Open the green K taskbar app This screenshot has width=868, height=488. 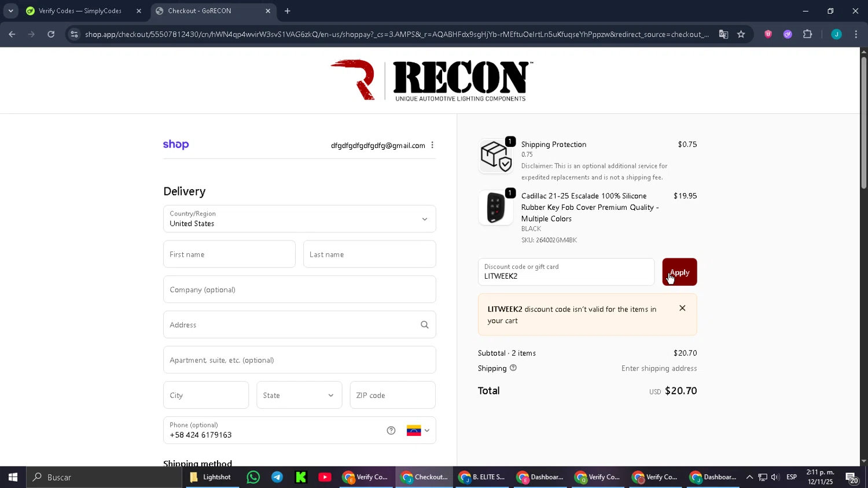click(x=301, y=477)
